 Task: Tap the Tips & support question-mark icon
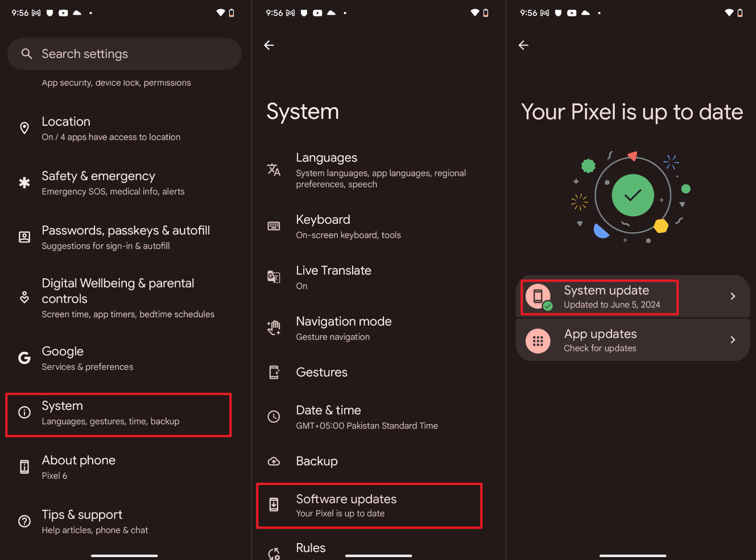coord(24,521)
